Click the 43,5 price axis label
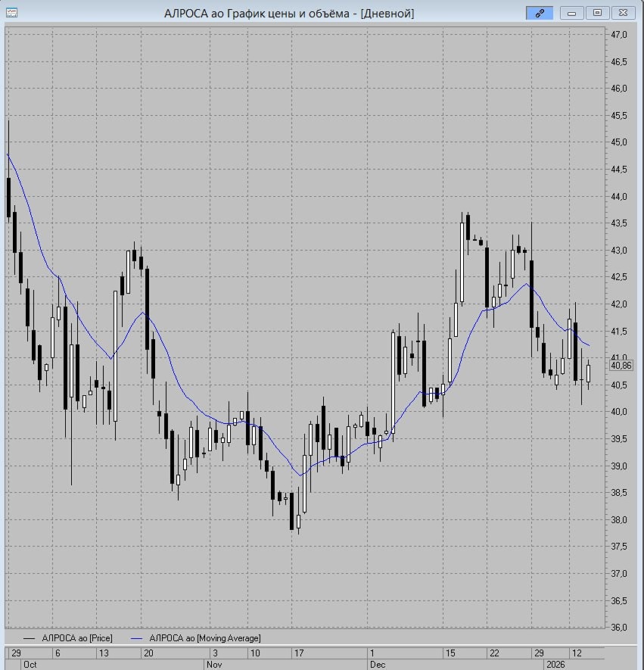Image resolution: width=644 pixels, height=670 pixels. coord(619,223)
